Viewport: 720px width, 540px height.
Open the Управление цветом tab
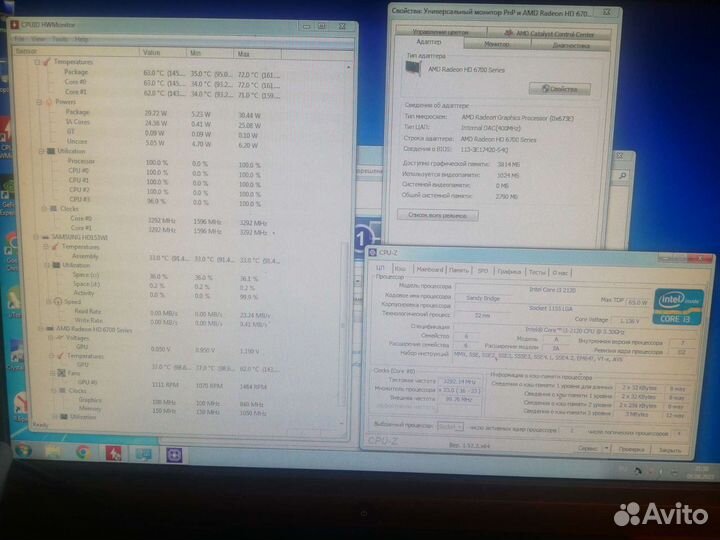pyautogui.click(x=440, y=32)
